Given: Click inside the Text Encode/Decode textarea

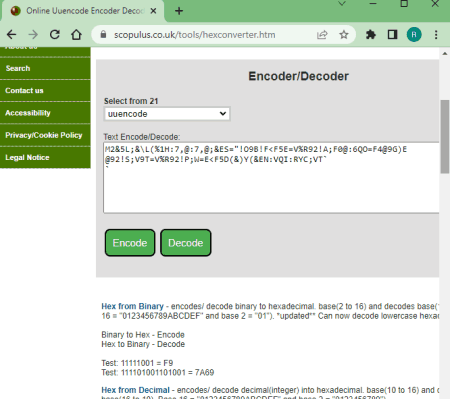Looking at the screenshot, I should [x=271, y=178].
